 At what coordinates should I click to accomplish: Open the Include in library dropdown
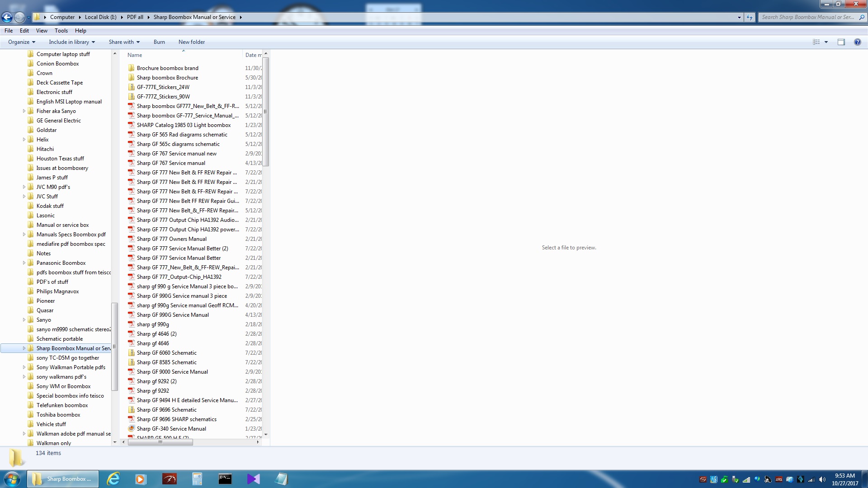click(x=72, y=42)
